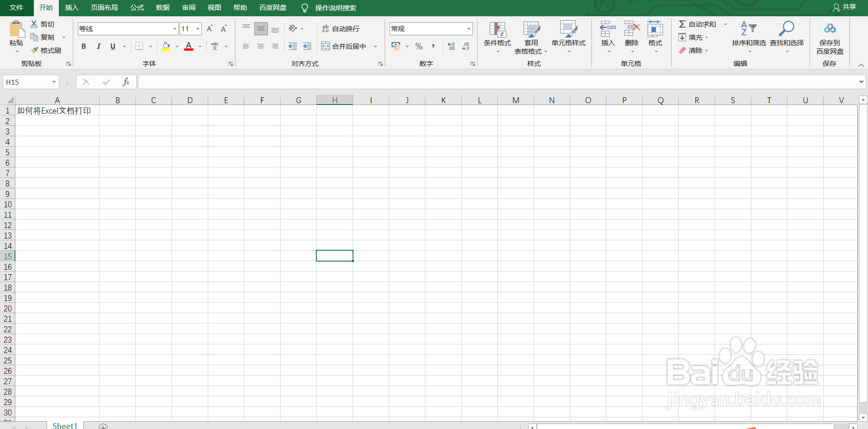Open the cell Format (格式) menu

[x=655, y=37]
